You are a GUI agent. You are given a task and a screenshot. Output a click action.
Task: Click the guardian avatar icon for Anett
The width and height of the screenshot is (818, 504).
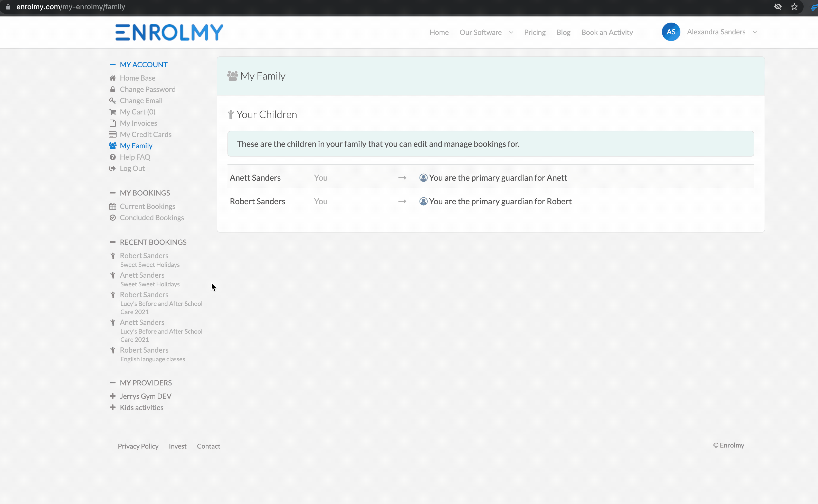pyautogui.click(x=423, y=178)
